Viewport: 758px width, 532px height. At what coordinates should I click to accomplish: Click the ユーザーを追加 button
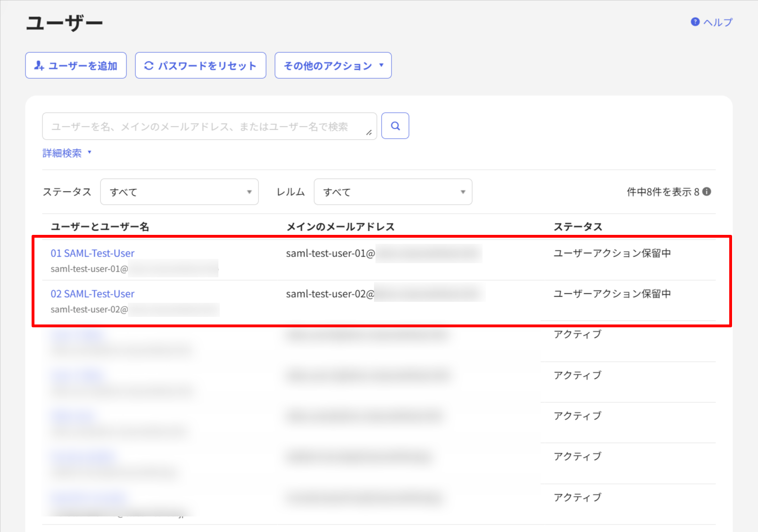pos(75,65)
